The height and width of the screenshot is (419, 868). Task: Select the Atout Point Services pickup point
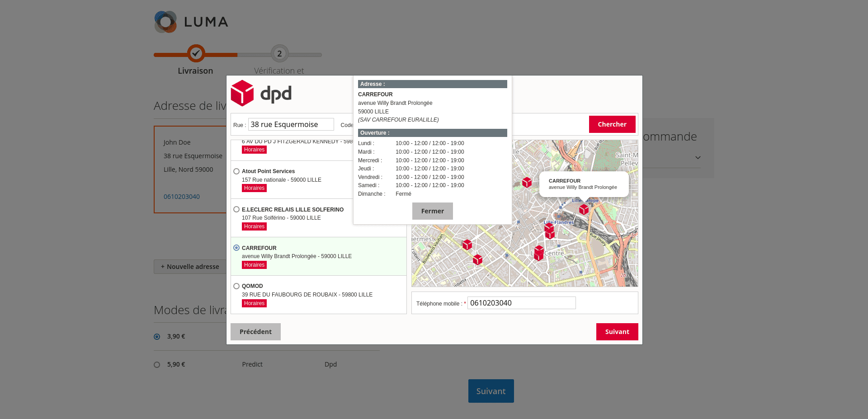[x=236, y=171]
